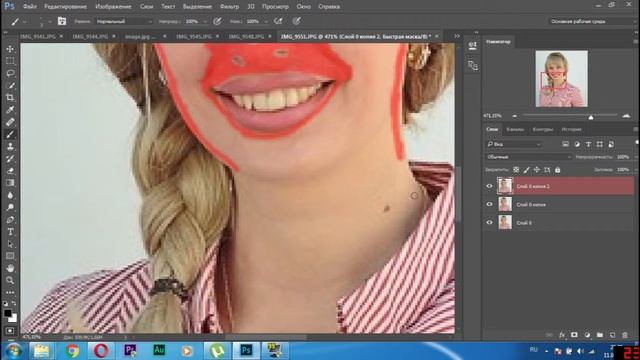The width and height of the screenshot is (640, 360).
Task: Select the Spot Healing Brush tool
Action: pyautogui.click(x=10, y=122)
